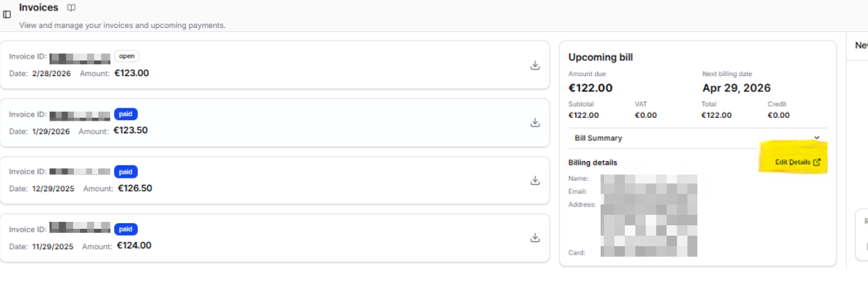Click the Upcoming bill heading

[600, 57]
